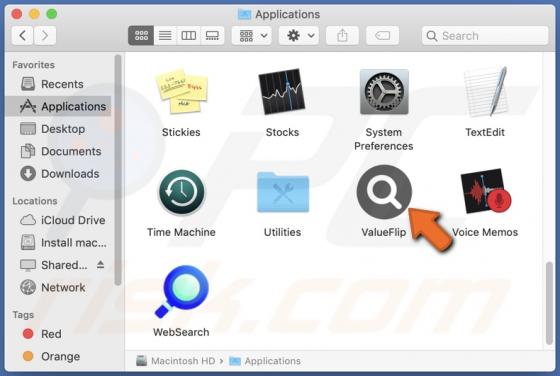The height and width of the screenshot is (376, 560).
Task: Open the Action gear dropdown menu
Action: click(x=299, y=35)
